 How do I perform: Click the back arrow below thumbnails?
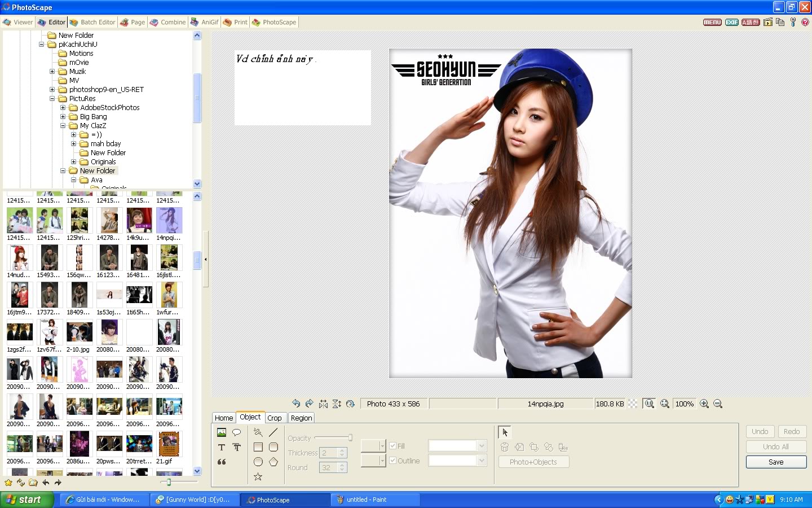[x=46, y=483]
